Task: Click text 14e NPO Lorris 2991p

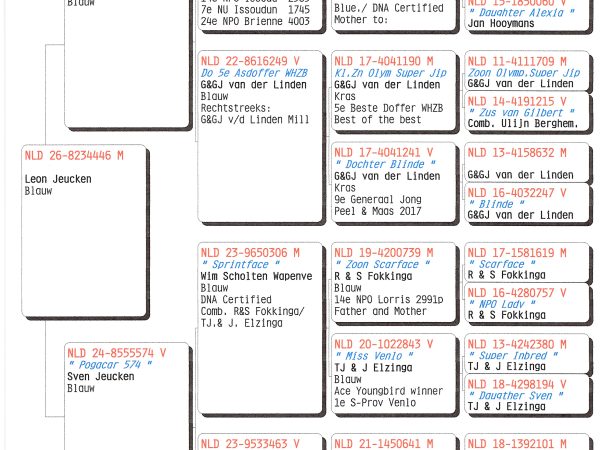Action: (x=389, y=300)
